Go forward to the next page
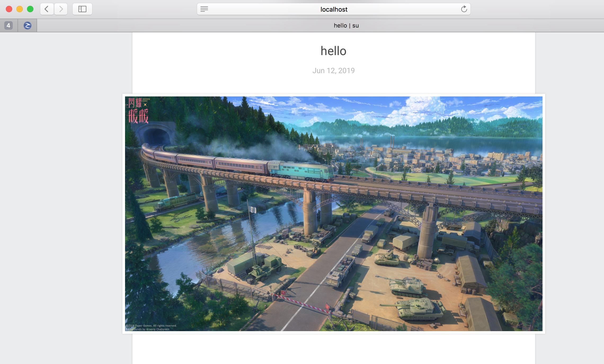 [x=61, y=9]
